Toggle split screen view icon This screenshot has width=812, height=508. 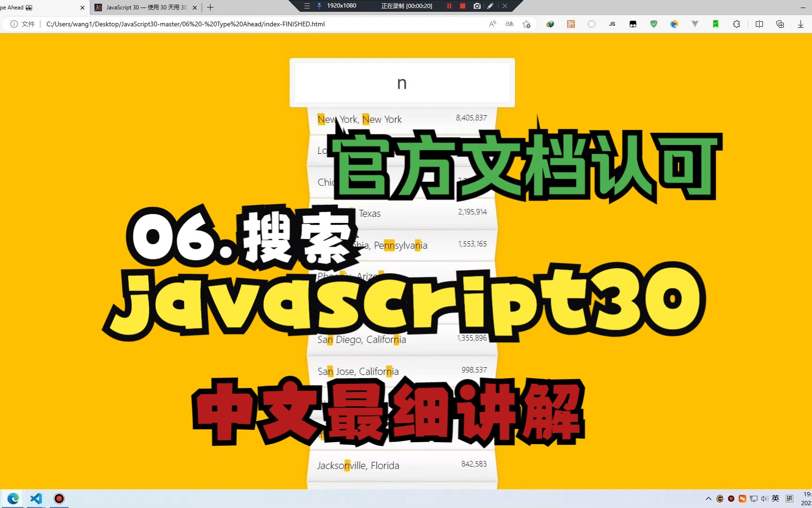click(759, 24)
